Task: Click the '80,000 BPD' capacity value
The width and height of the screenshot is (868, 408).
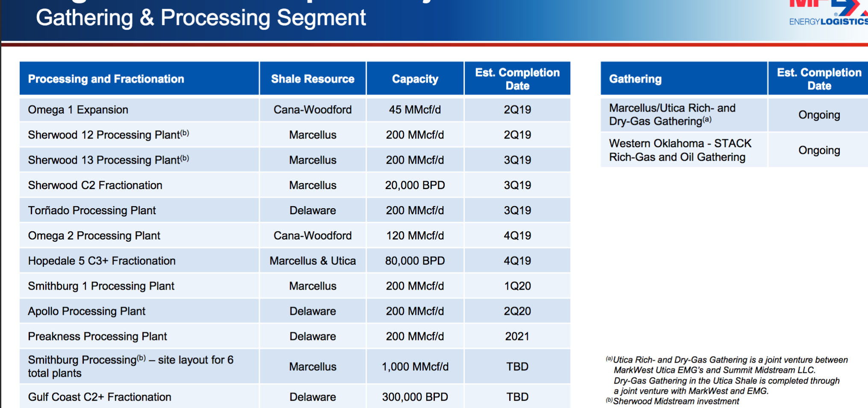Action: point(415,261)
